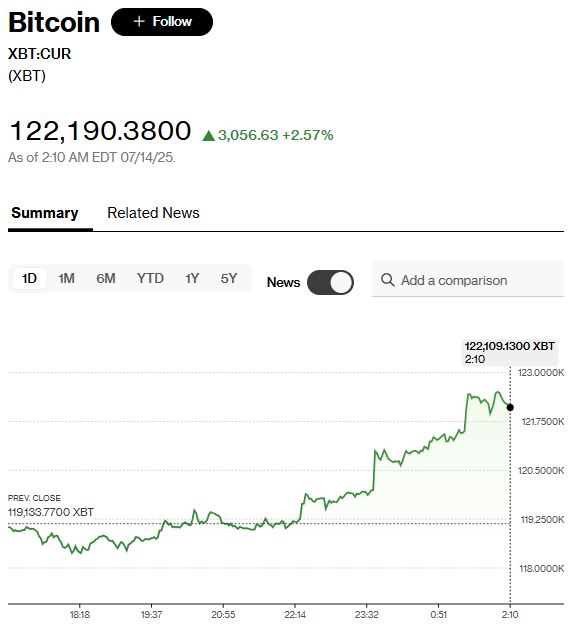Screen dimensions: 584x631
Task: Click the PREV. CLOSE 119,133.7700 label
Action: (51, 505)
